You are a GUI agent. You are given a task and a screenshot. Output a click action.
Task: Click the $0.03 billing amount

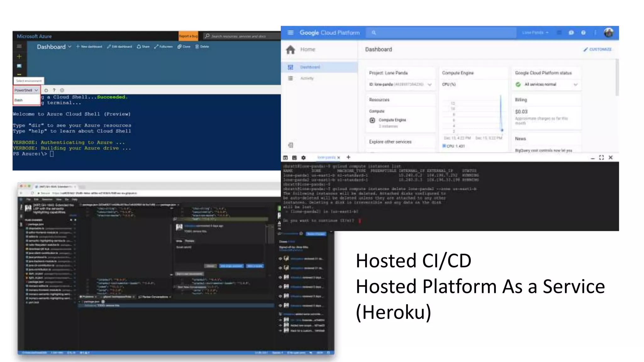[521, 112]
